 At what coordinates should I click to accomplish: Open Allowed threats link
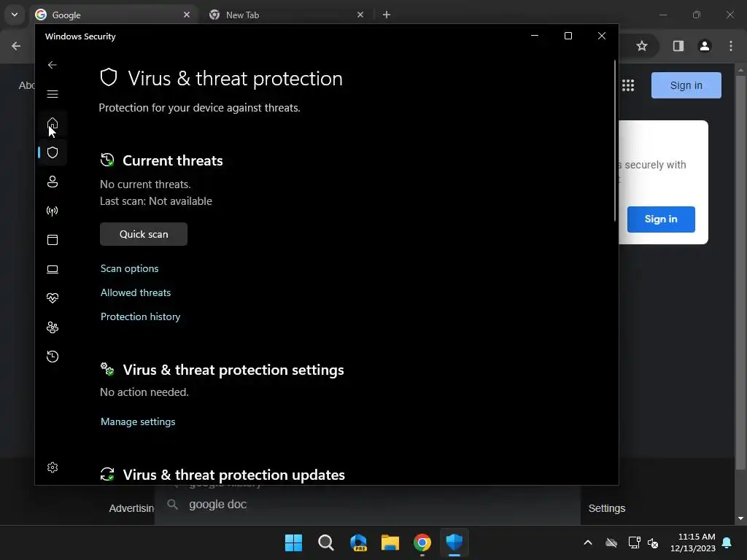pyautogui.click(x=136, y=292)
